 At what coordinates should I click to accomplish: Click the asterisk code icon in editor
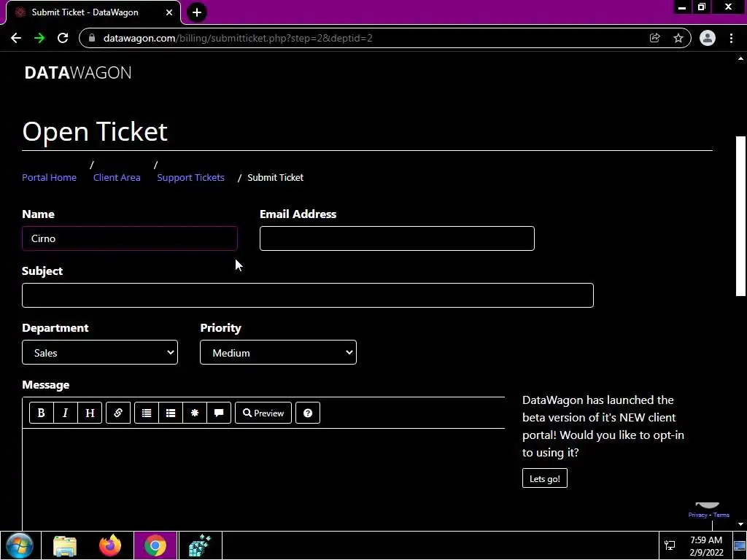coord(195,413)
